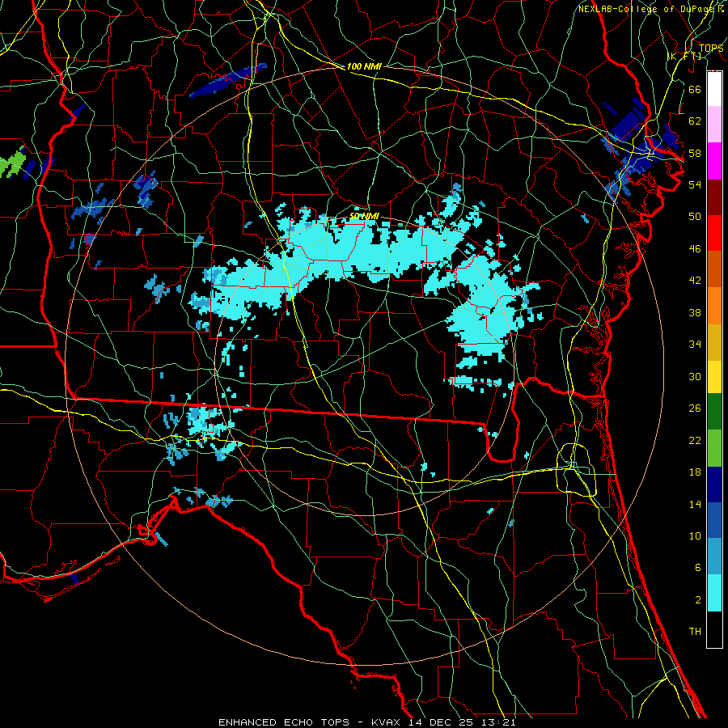The width and height of the screenshot is (728, 728).
Task: Click the legend value 46
Action: pos(695,249)
